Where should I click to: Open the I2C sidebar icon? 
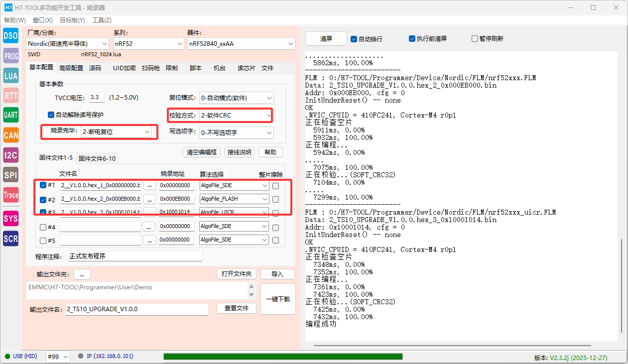coord(11,155)
